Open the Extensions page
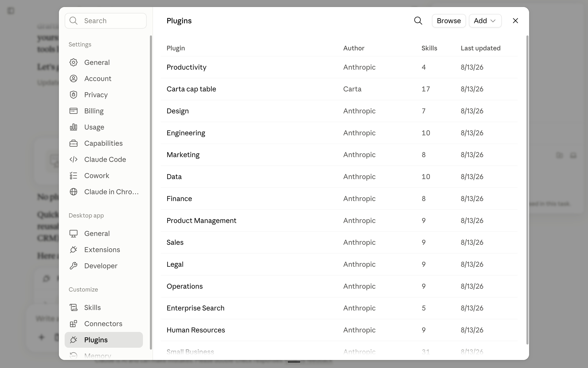Viewport: 588px width, 368px height. tap(104, 250)
